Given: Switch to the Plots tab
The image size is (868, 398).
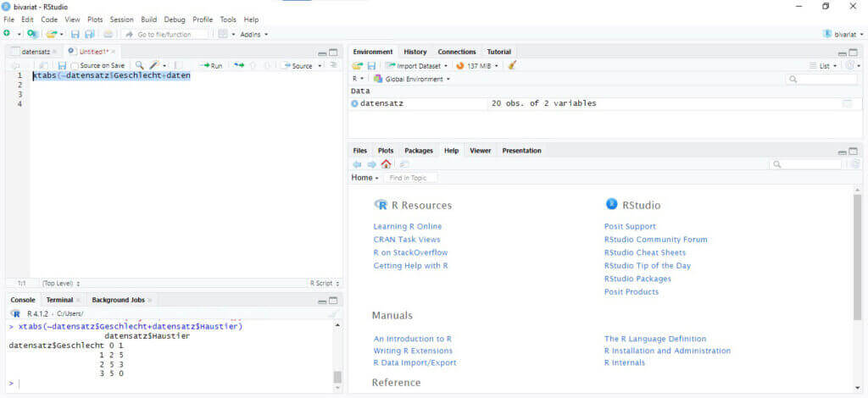Looking at the screenshot, I should pos(386,151).
